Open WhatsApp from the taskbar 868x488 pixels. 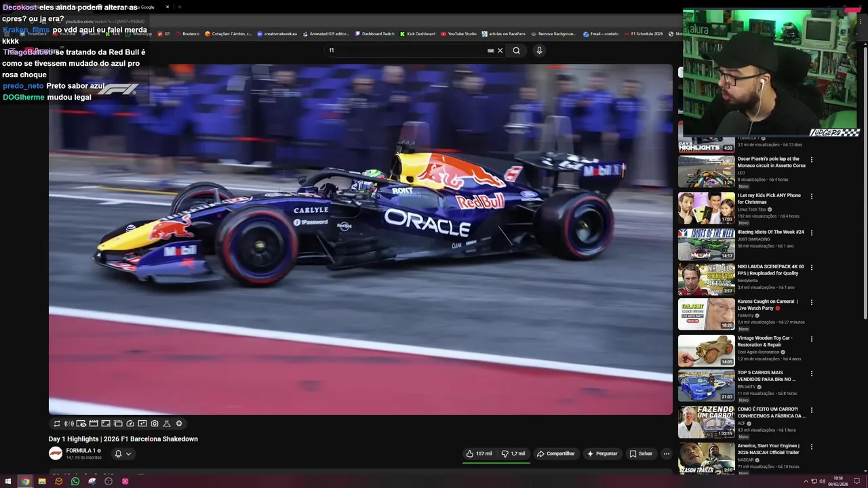(75, 481)
